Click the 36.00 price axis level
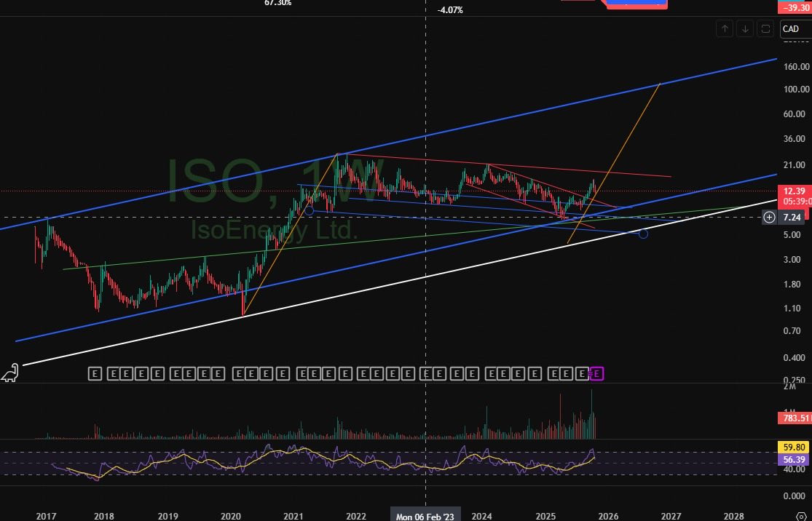Viewport: 812px width, 521px height. (795, 139)
